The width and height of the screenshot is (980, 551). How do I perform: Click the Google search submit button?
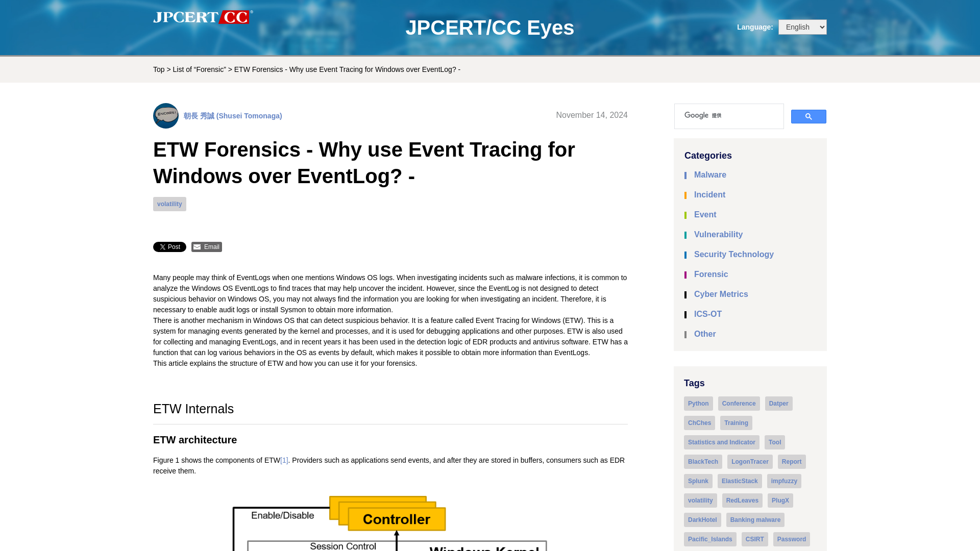click(x=808, y=116)
